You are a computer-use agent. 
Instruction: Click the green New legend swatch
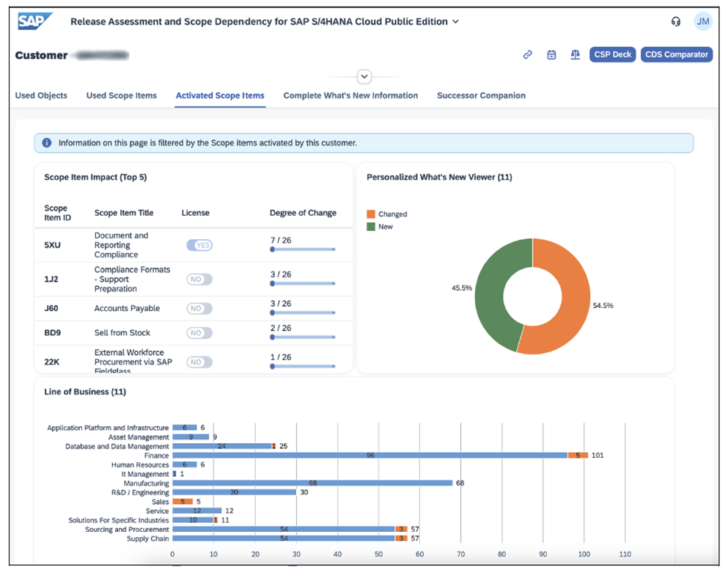(x=371, y=226)
